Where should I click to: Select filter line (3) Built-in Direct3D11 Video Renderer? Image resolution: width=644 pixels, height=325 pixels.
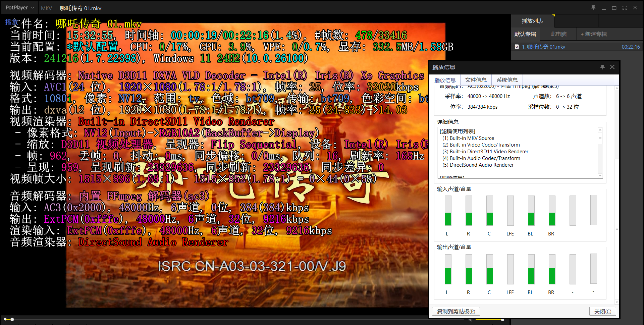coord(485,152)
